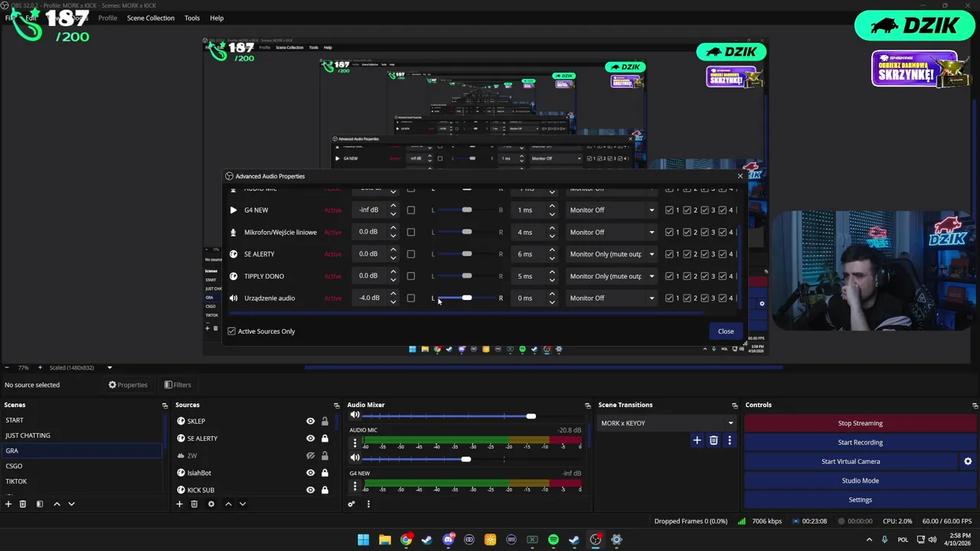Open source properties gear in Sources toolbar

(x=211, y=504)
